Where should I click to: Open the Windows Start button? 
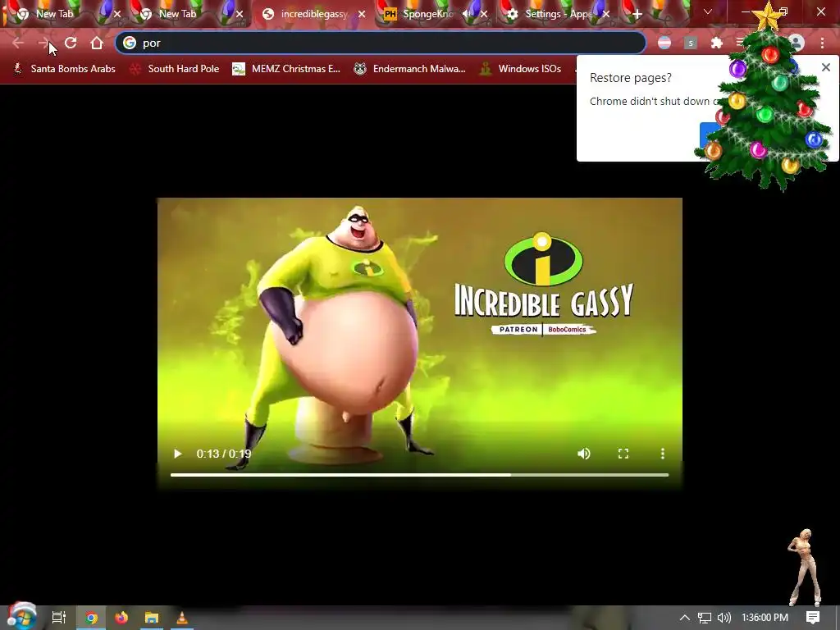coord(21,616)
